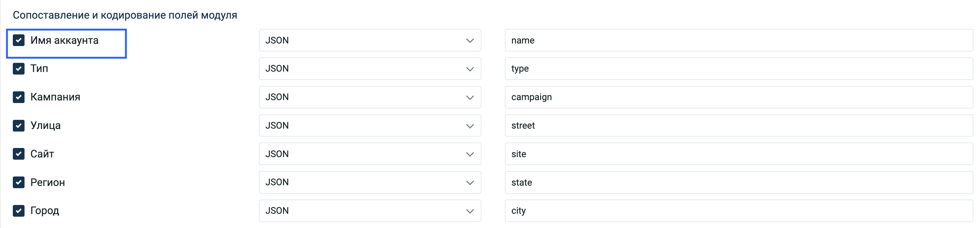Expand the Город row JSON dropdown

coord(370,210)
